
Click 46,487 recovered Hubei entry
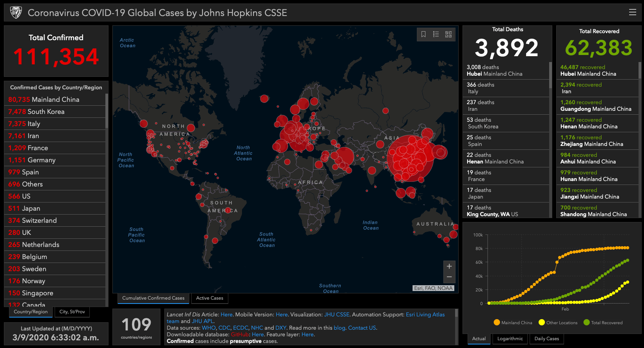coord(597,70)
